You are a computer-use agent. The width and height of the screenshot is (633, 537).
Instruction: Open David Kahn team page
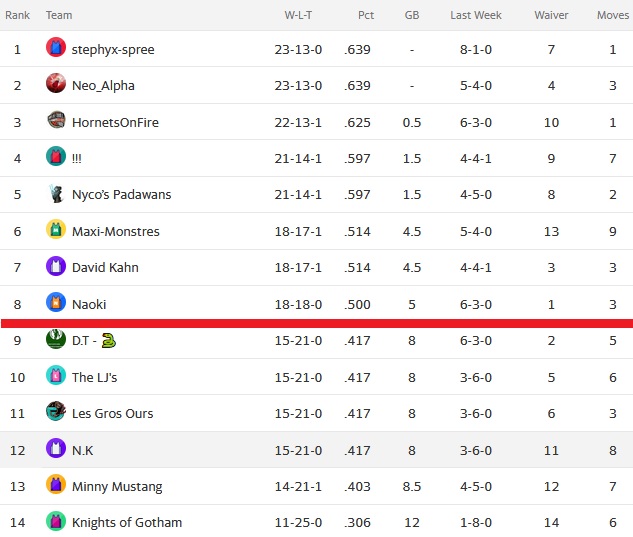click(x=105, y=268)
